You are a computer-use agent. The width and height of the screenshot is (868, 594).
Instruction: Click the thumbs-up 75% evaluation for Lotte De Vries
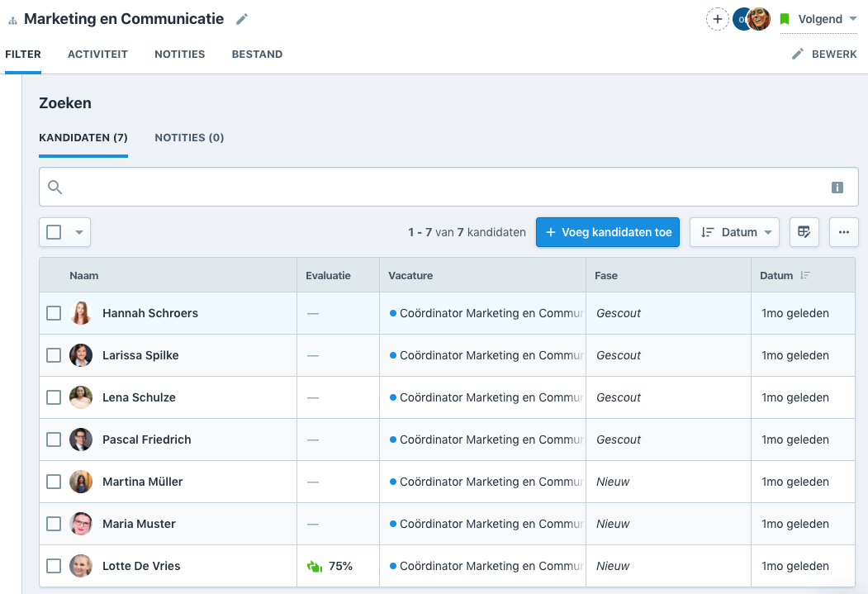[x=330, y=566]
